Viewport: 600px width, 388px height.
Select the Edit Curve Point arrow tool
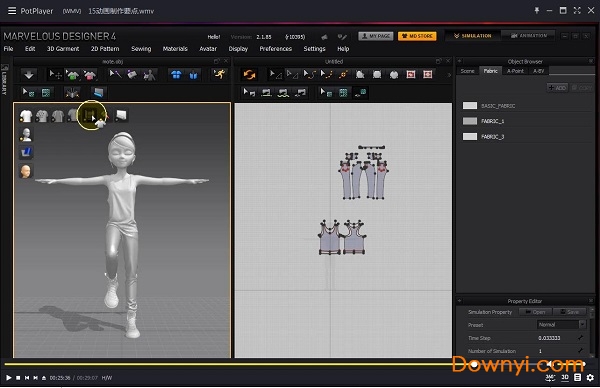[326, 74]
